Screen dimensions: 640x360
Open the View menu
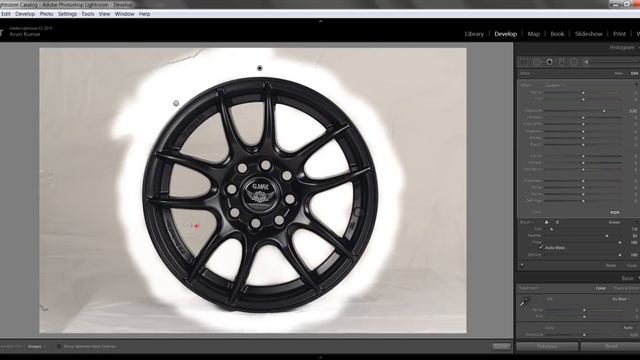(104, 14)
